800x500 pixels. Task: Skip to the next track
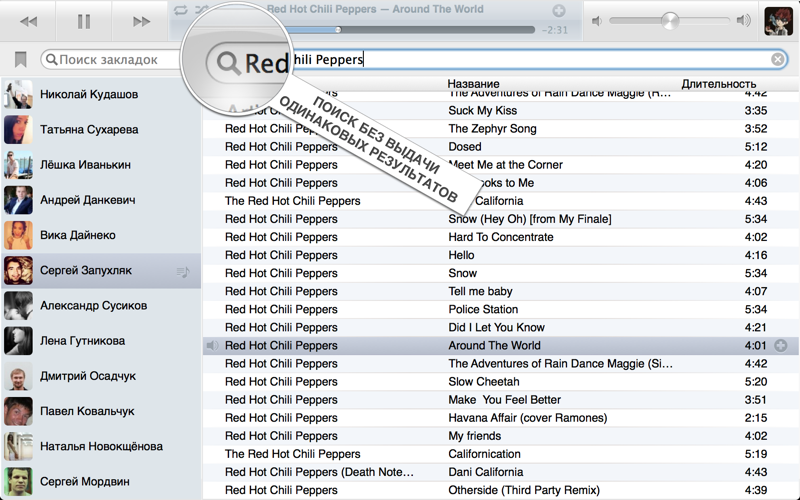pyautogui.click(x=141, y=21)
